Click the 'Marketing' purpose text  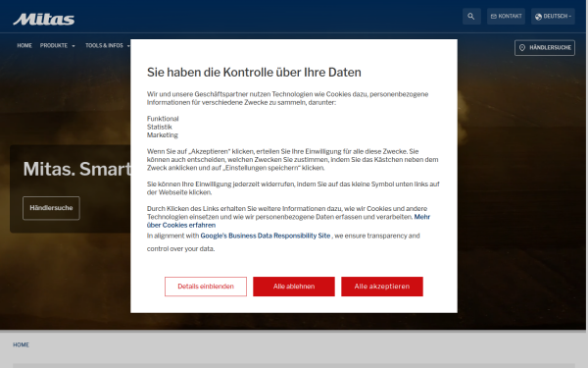(163, 135)
